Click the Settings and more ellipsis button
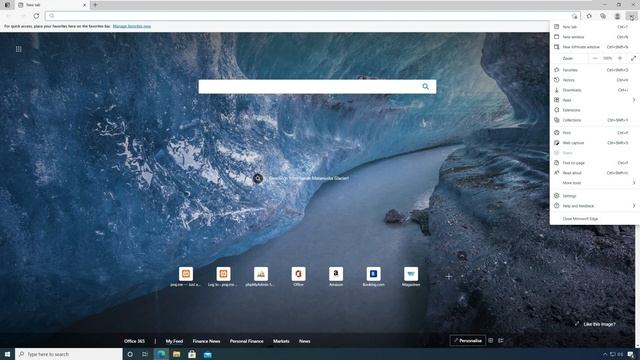 (x=631, y=16)
